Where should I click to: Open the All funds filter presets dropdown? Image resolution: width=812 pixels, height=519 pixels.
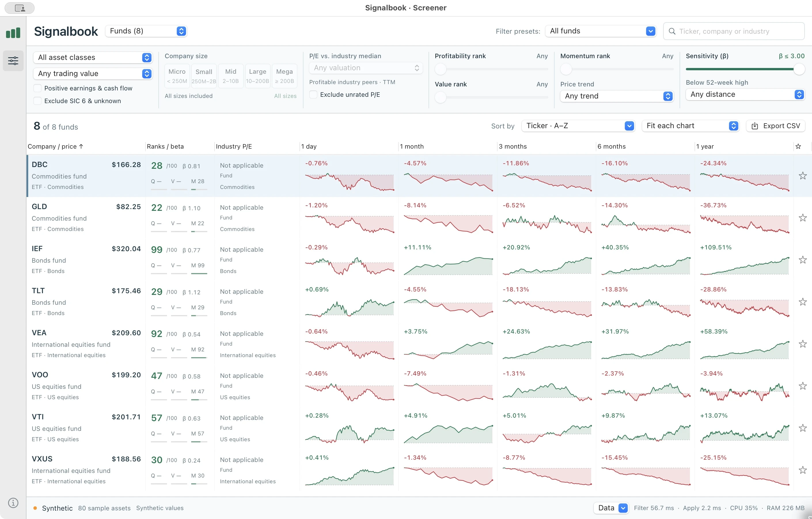tap(601, 31)
